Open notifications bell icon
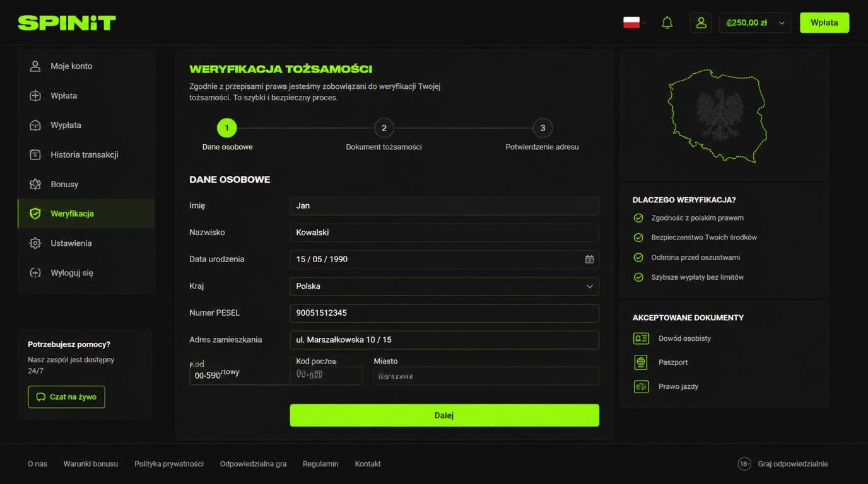The width and height of the screenshot is (868, 484). pyautogui.click(x=667, y=23)
